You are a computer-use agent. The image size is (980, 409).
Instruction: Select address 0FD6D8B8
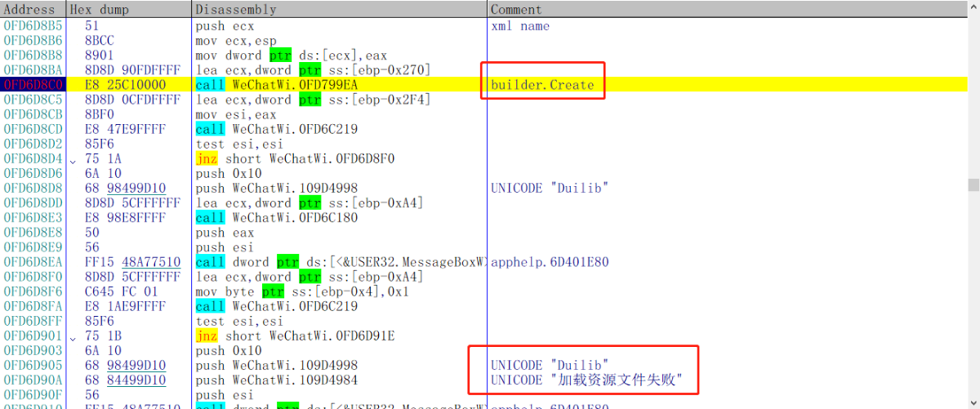click(x=33, y=56)
